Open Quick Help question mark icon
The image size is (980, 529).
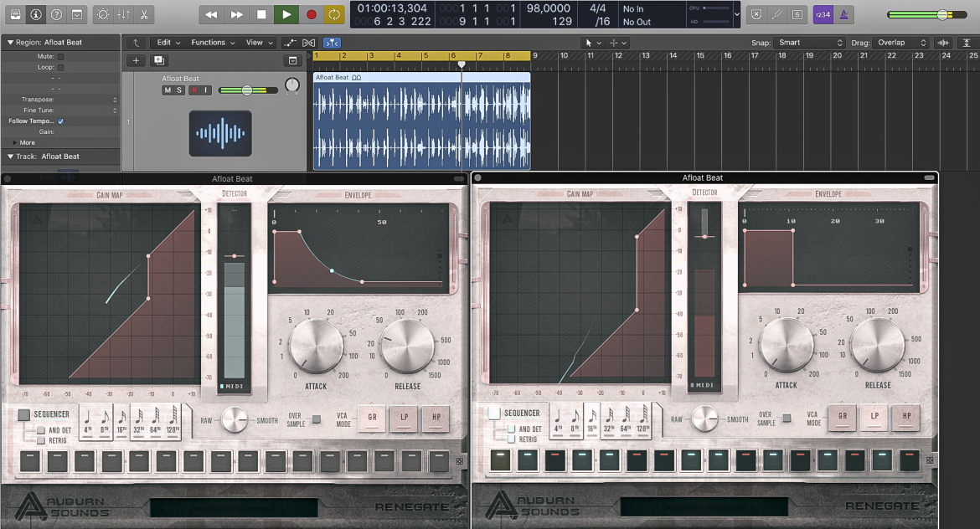pos(56,14)
